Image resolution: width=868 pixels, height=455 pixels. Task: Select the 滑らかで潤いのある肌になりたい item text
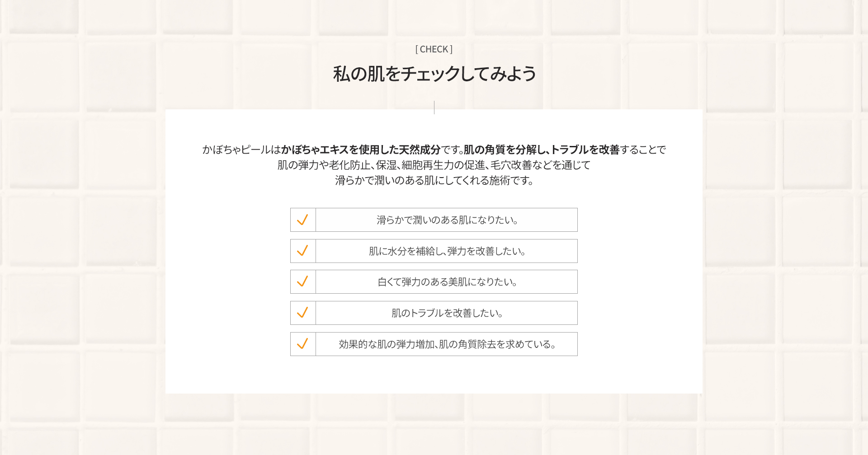(447, 220)
